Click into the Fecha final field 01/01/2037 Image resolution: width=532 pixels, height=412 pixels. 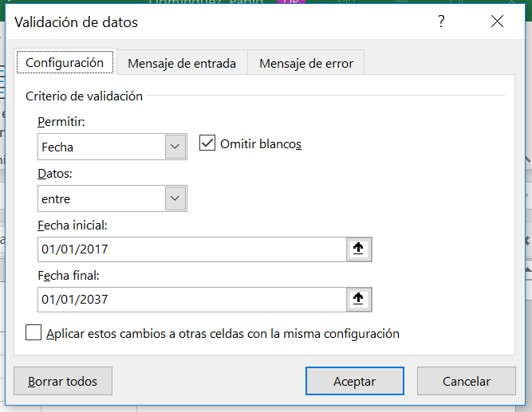192,300
